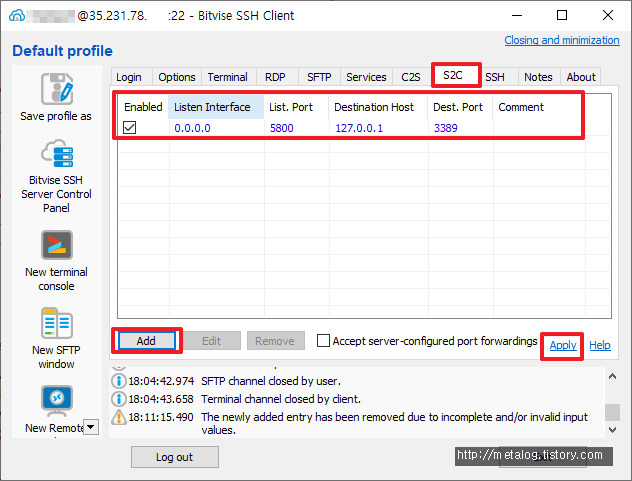Click the Comment column header

click(538, 107)
